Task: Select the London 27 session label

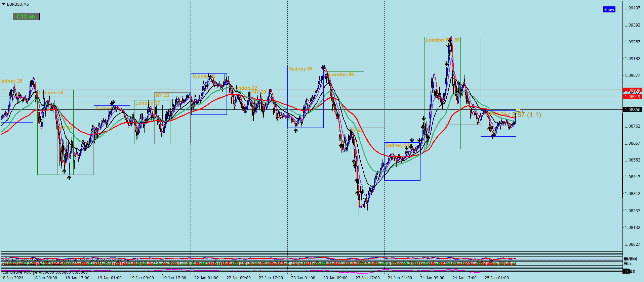Action: pyautogui.click(x=148, y=103)
